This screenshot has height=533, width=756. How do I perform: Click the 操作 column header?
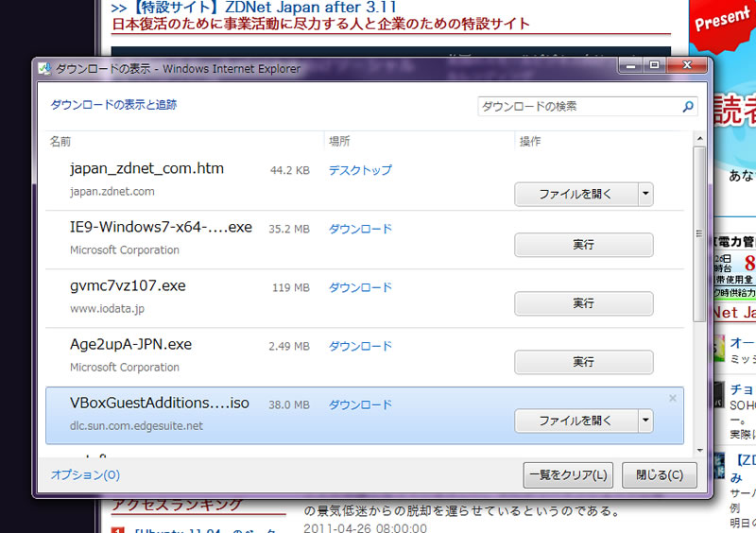click(530, 142)
